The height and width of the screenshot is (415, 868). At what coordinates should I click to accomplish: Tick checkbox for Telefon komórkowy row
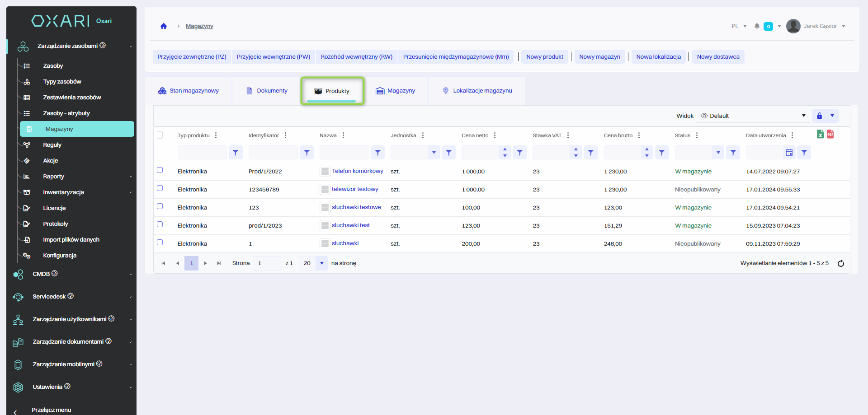[160, 170]
